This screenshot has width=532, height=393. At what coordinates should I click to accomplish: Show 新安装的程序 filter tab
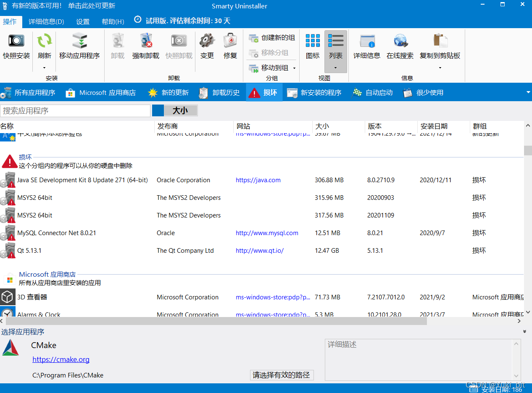(314, 92)
